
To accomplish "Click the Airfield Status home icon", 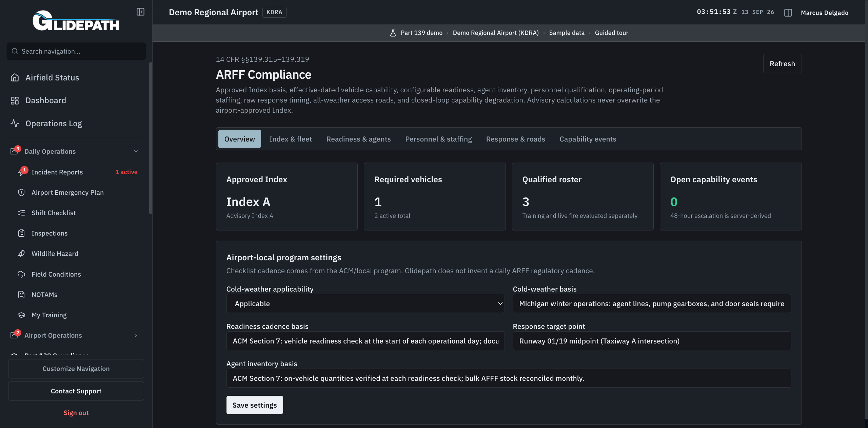I will (x=15, y=78).
